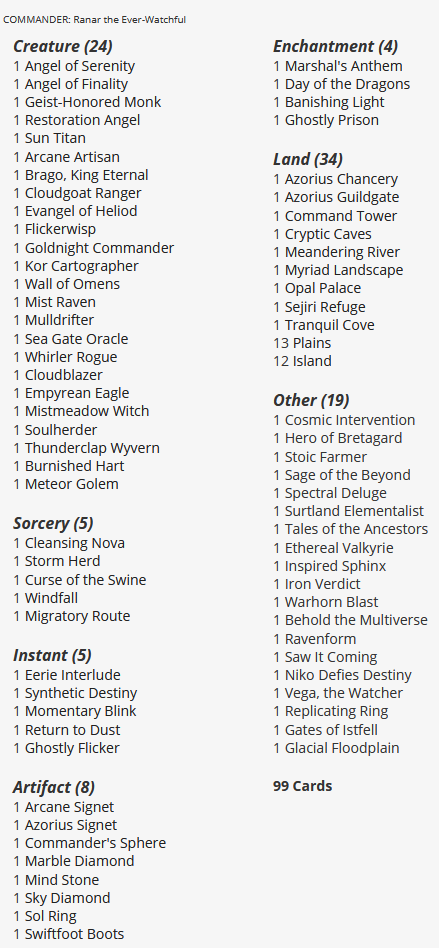The image size is (439, 948).
Task: Select Curse of the Swine card
Action: pos(85,580)
